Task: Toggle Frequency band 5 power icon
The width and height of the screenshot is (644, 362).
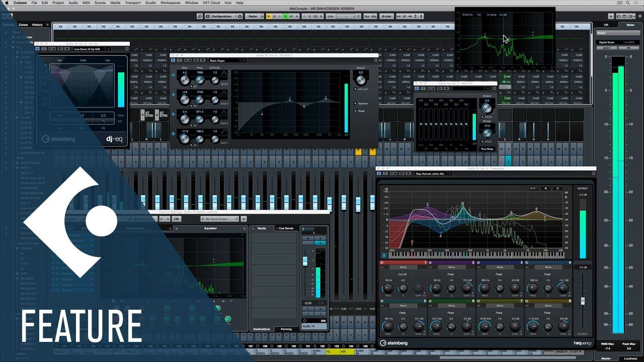Action: [x=382, y=301]
